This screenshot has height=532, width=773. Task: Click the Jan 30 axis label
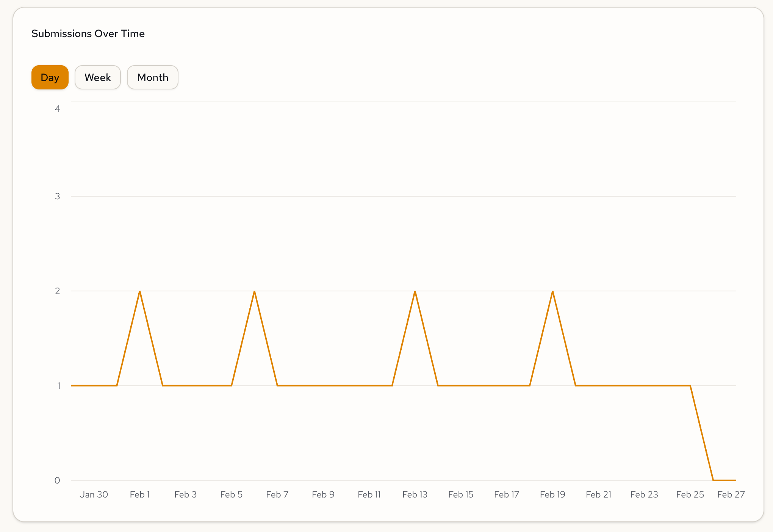(x=94, y=494)
